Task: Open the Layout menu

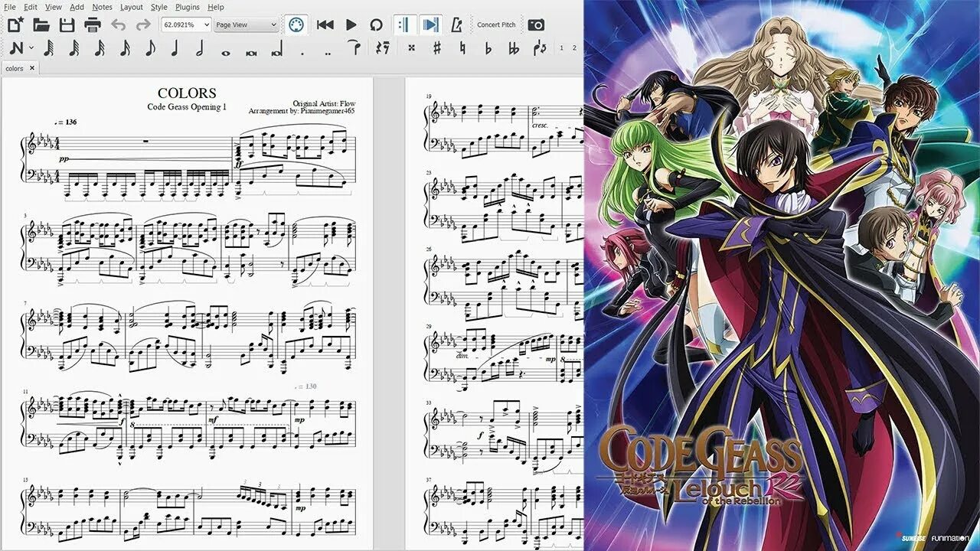Action: tap(131, 7)
